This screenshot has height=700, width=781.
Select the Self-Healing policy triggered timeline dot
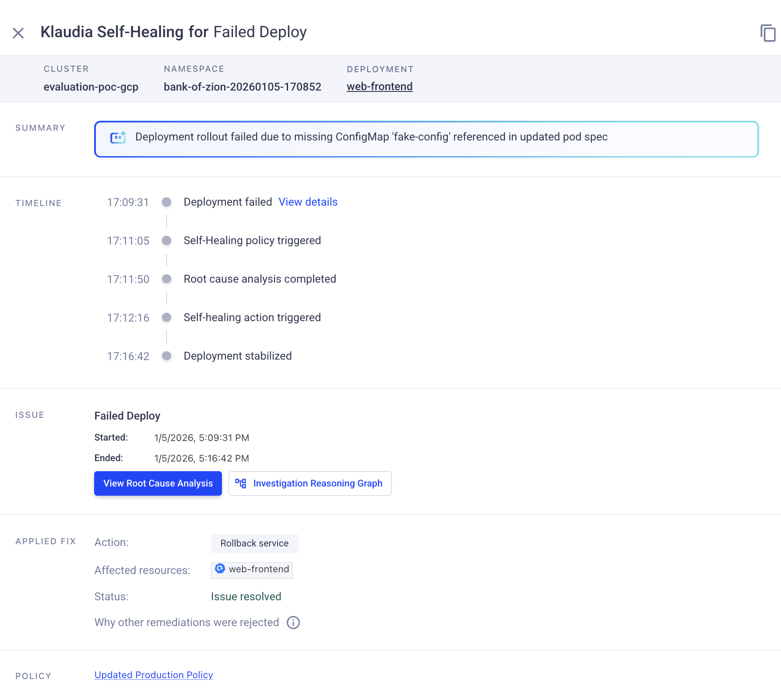click(166, 241)
